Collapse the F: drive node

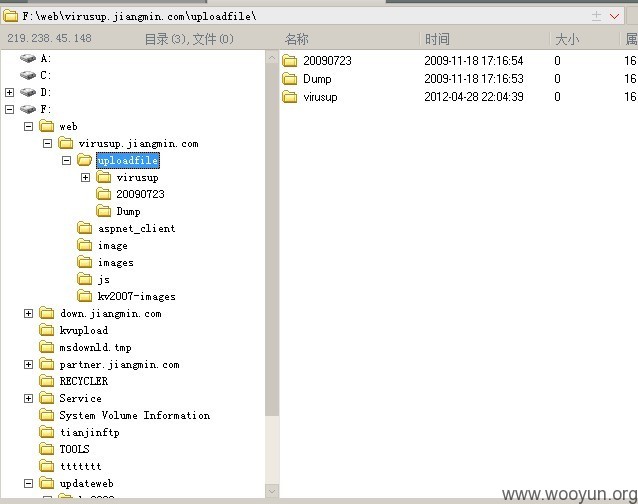9,109
